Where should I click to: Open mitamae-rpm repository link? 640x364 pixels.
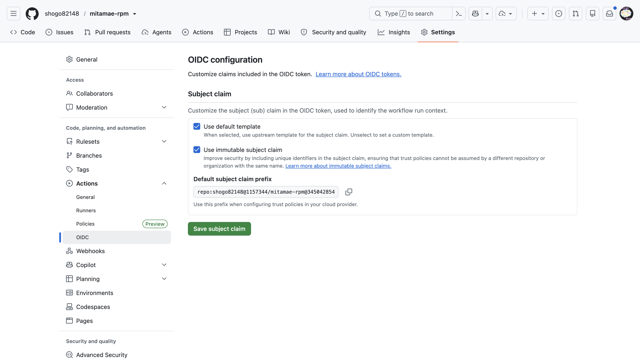tap(109, 14)
